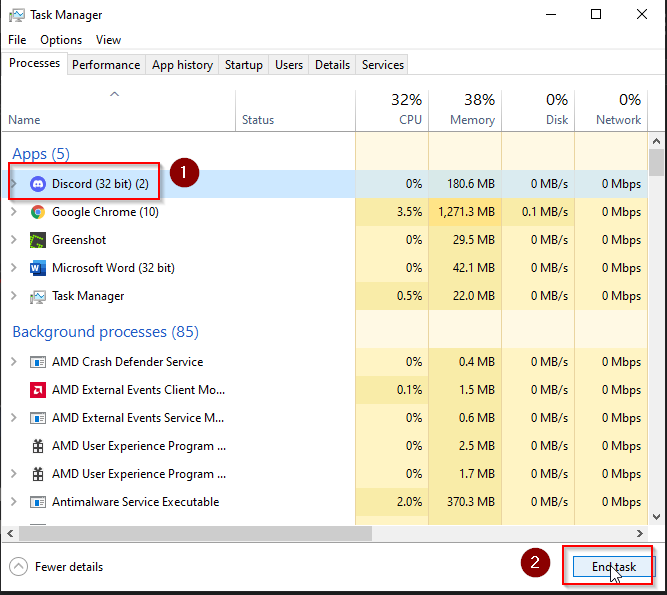Sort by the Memory column header

(x=465, y=111)
